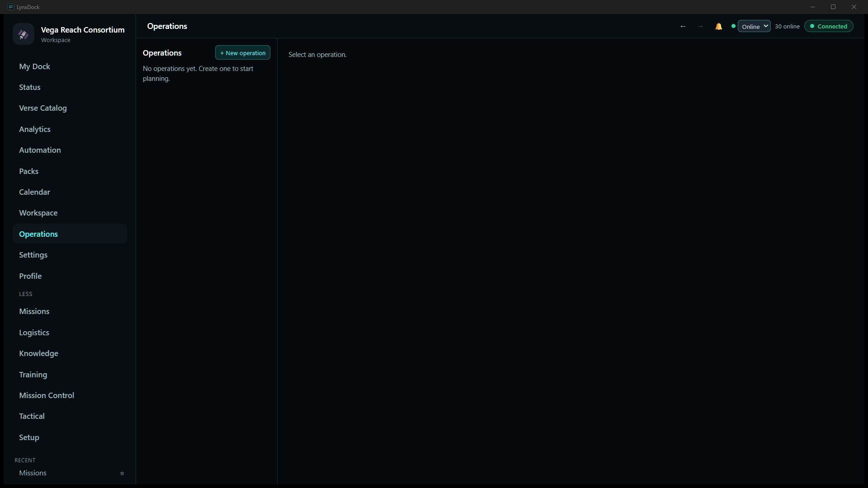Open Mission Control
This screenshot has width=868, height=488.
[70, 395]
